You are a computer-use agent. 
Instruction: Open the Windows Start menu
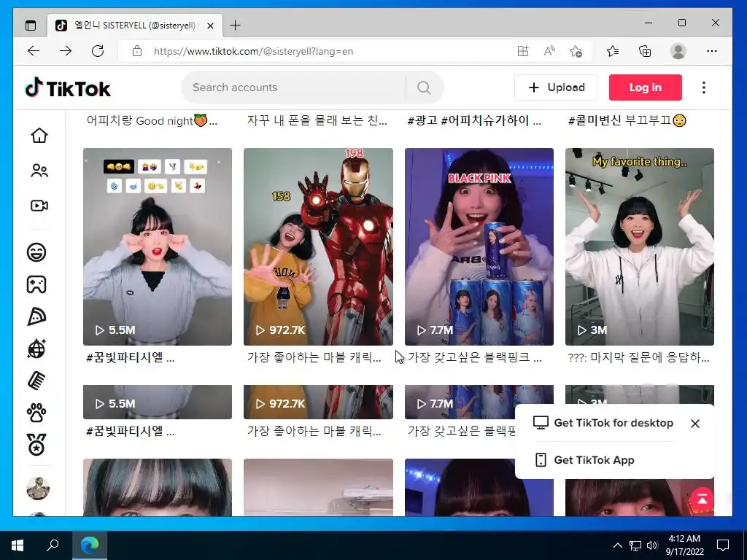click(x=18, y=545)
